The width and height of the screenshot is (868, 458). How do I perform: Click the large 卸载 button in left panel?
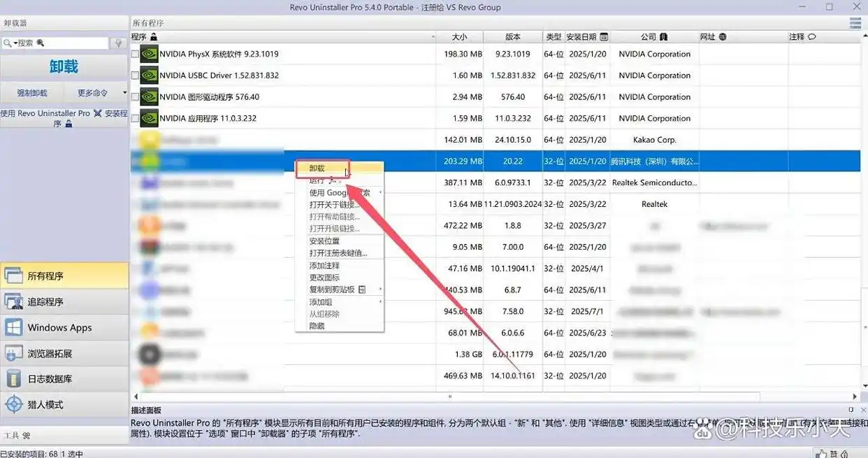64,66
